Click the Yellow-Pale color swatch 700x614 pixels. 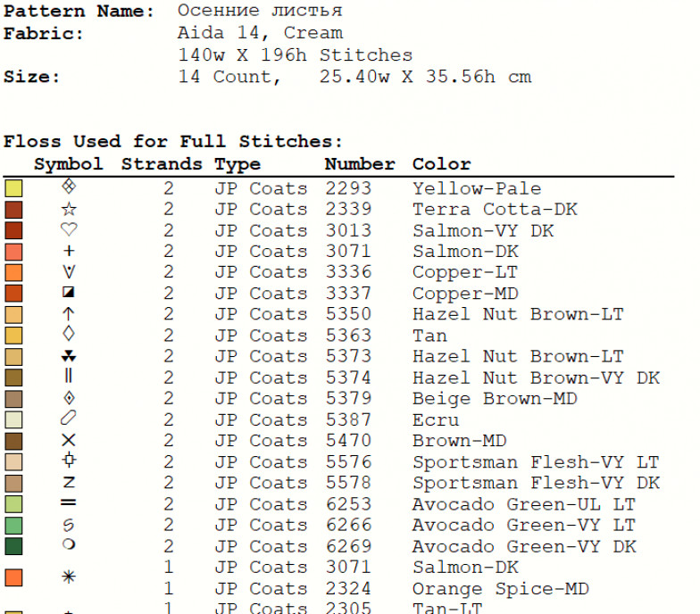[x=14, y=188]
